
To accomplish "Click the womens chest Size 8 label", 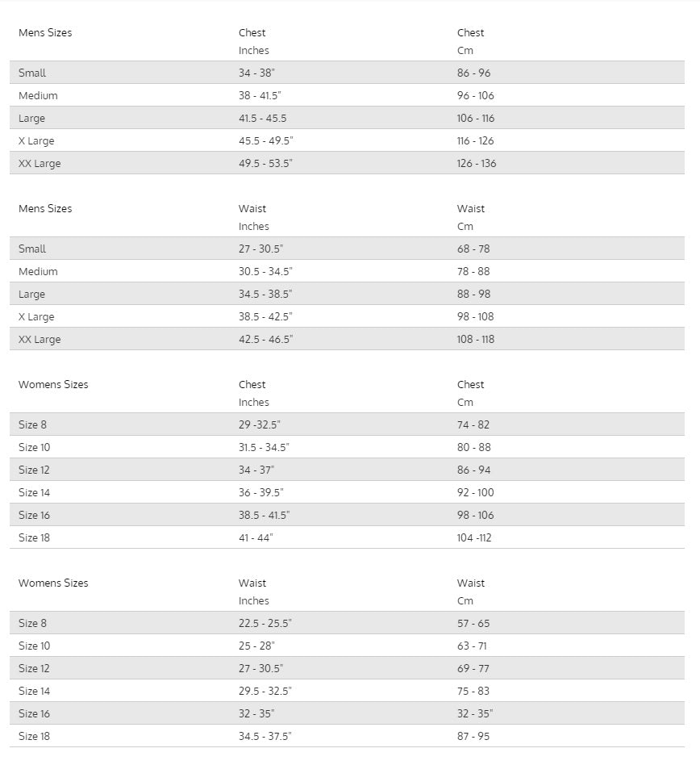I will click(32, 425).
